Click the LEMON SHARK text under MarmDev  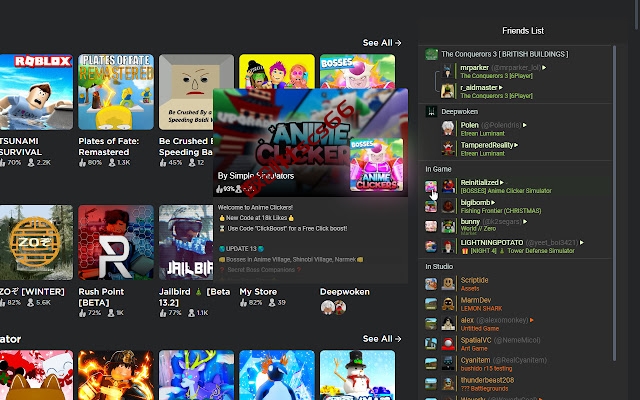[482, 309]
